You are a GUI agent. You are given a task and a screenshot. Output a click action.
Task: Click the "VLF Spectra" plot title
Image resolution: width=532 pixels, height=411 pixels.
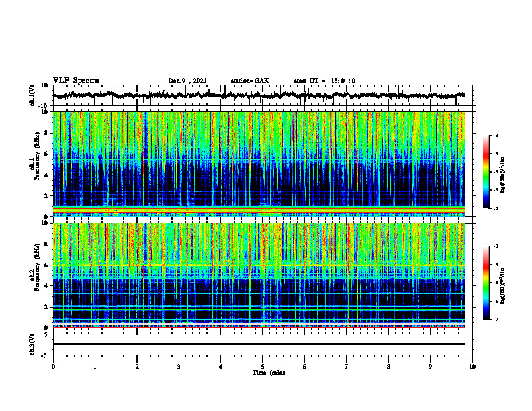tap(76, 81)
